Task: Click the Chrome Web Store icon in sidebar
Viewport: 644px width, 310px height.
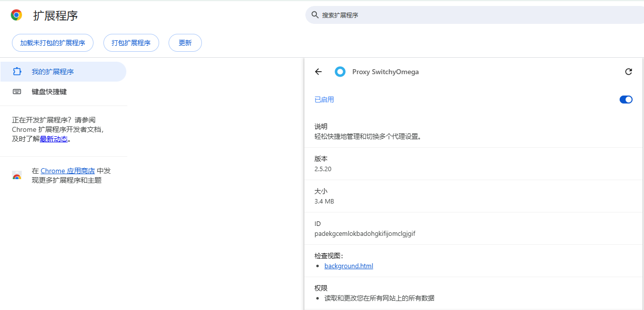Action: (17, 176)
